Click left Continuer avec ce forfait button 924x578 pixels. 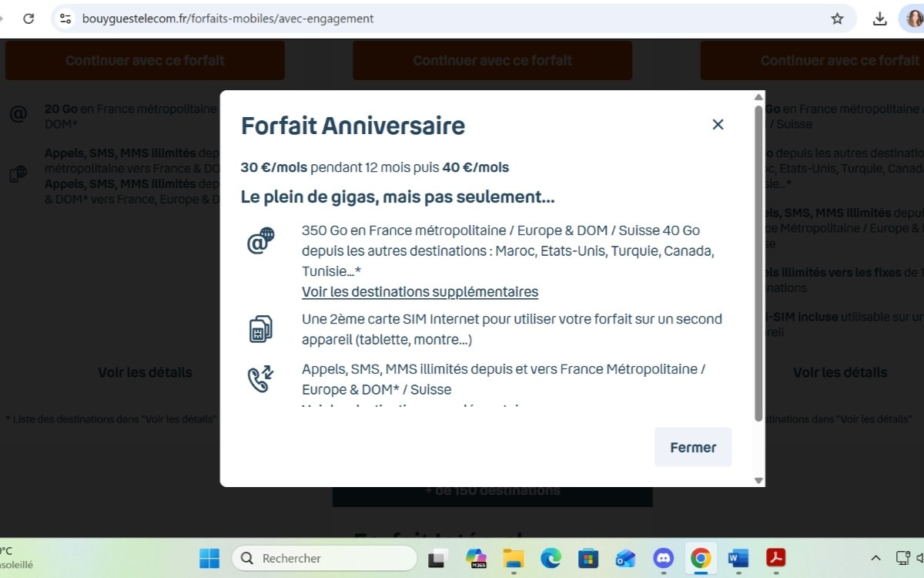click(145, 60)
